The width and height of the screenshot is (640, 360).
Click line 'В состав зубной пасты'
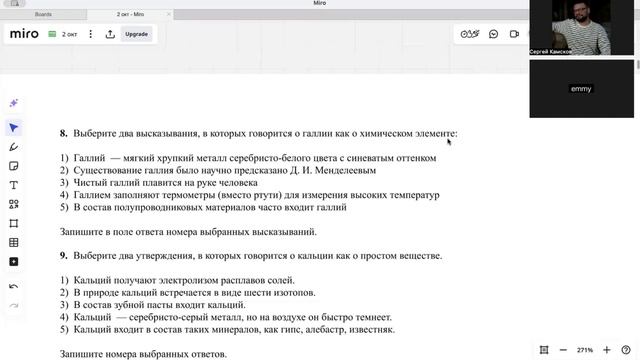[x=153, y=305]
